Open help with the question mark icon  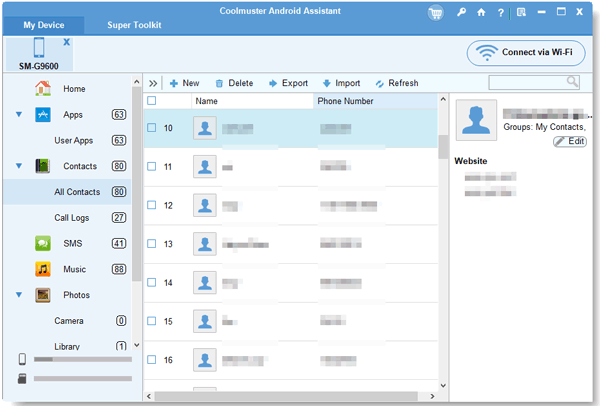501,13
